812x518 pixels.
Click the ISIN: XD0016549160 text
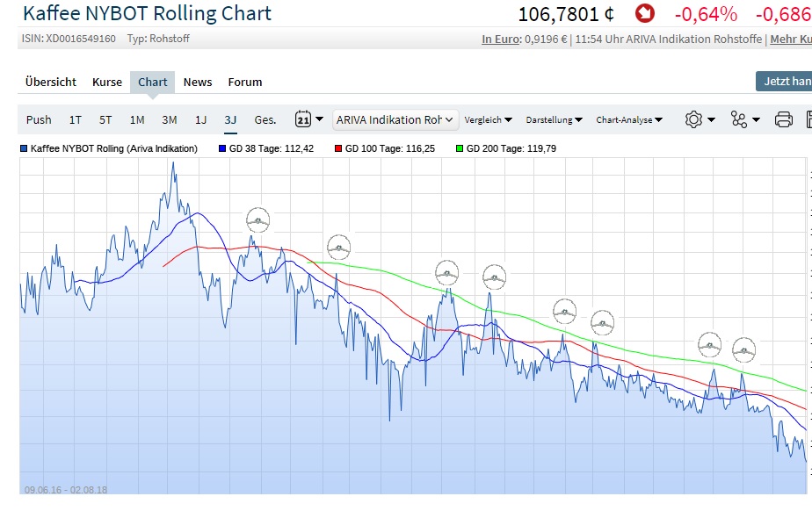coord(69,39)
